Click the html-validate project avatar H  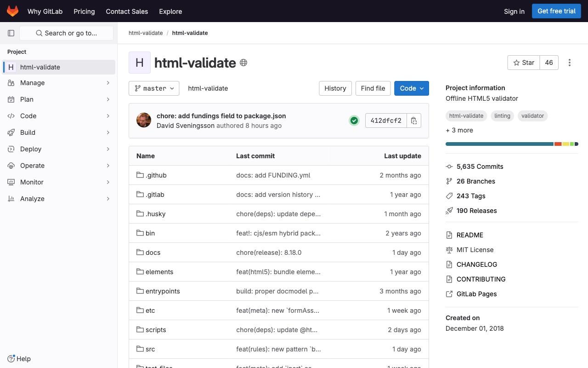[x=140, y=63]
